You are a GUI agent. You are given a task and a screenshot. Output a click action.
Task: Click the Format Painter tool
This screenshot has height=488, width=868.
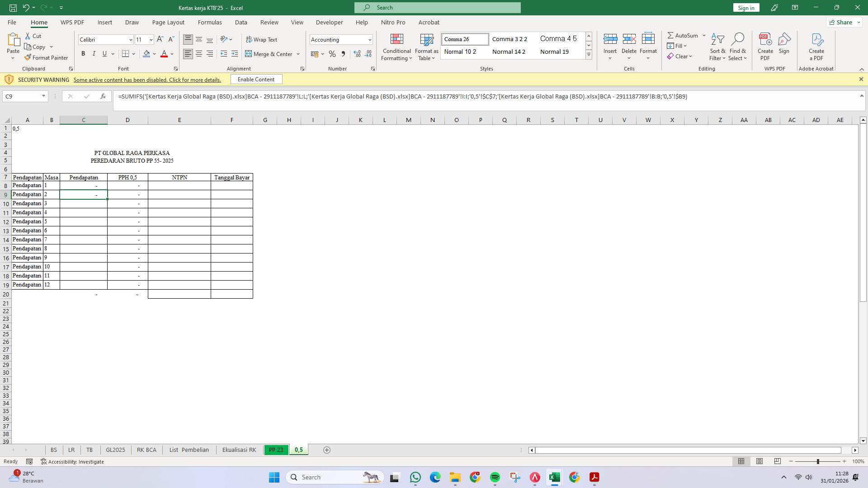coord(47,57)
